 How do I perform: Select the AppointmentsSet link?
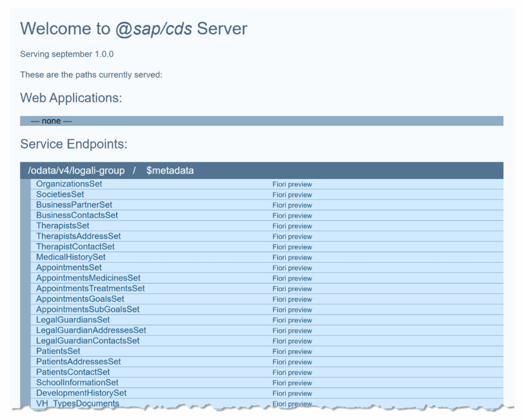click(x=69, y=267)
